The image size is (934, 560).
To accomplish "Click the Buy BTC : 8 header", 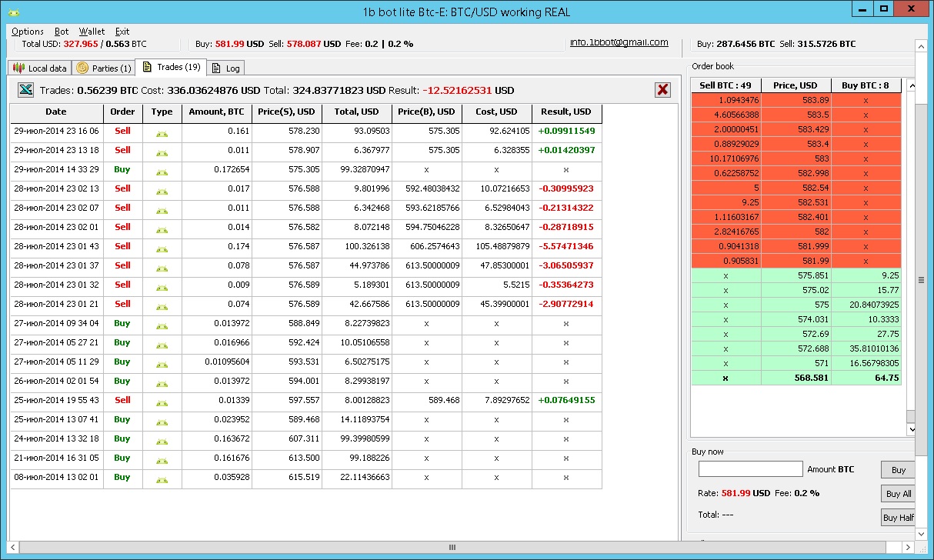I will 866,85.
